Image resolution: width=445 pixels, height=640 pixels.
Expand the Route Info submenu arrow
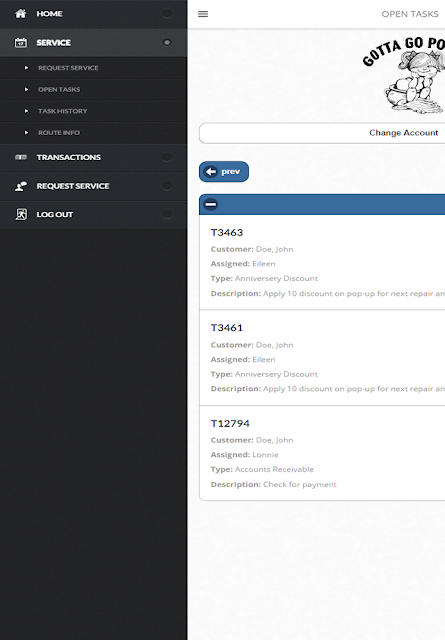(x=27, y=133)
